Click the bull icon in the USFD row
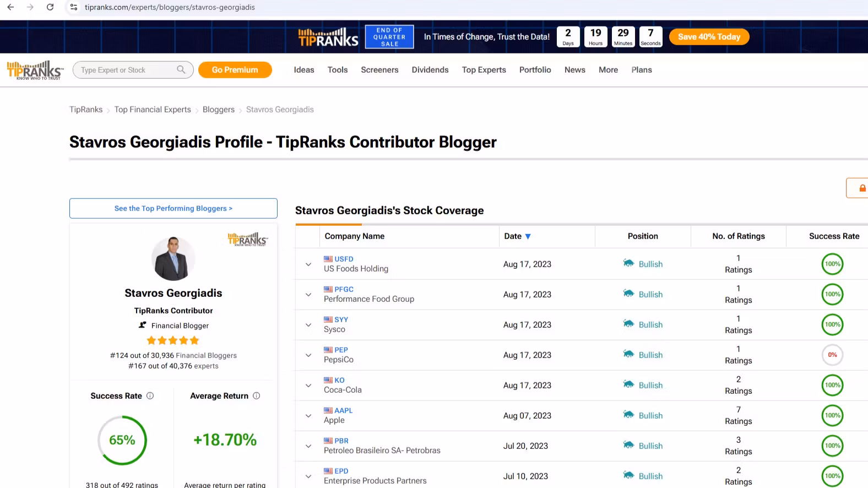This screenshot has height=488, width=868. coord(628,263)
